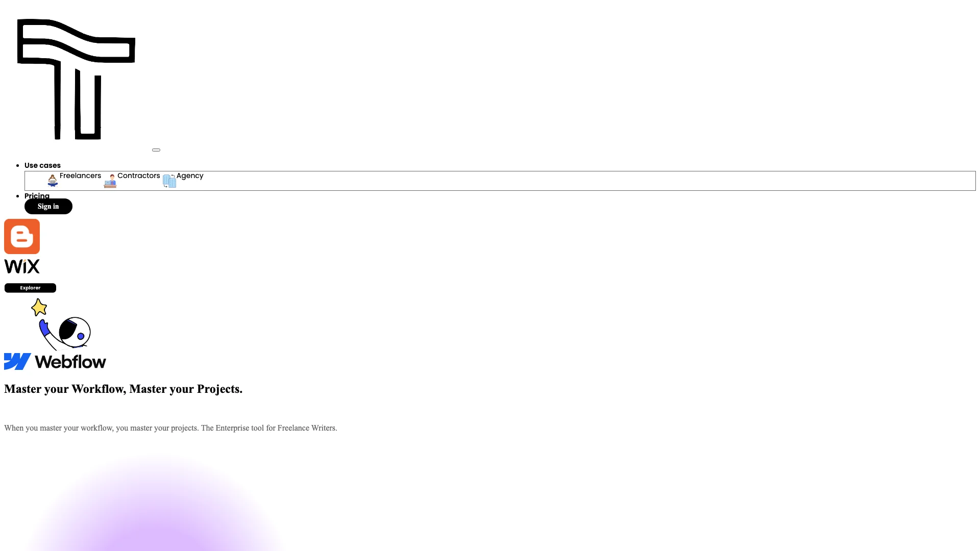
Task: Click the Explorer badge icon
Action: click(30, 287)
